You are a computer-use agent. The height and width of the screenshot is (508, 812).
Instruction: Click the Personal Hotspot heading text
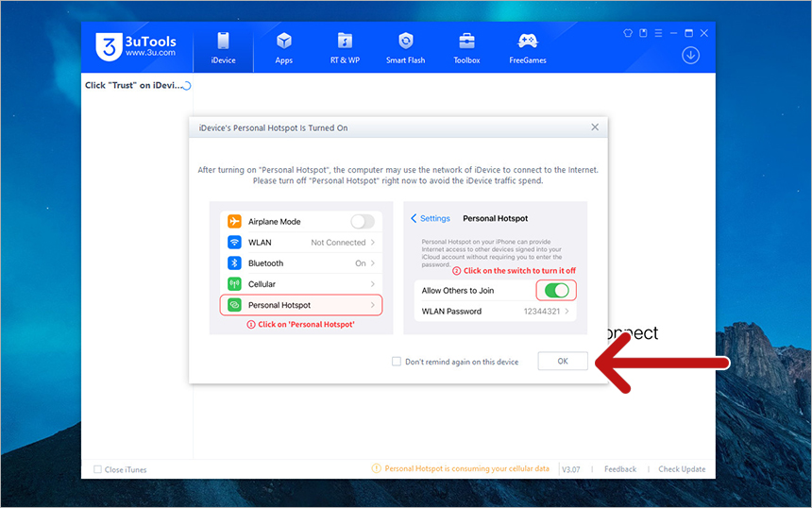(495, 218)
